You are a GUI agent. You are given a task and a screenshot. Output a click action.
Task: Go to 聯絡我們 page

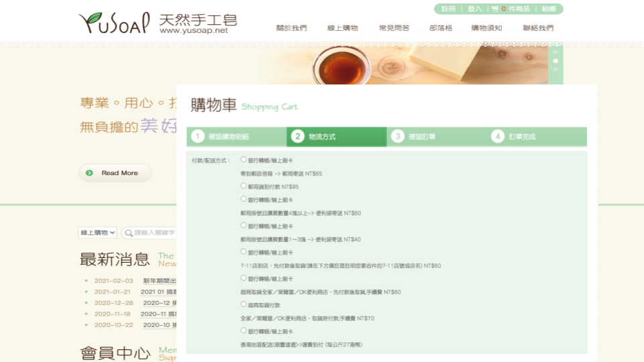pos(538,28)
